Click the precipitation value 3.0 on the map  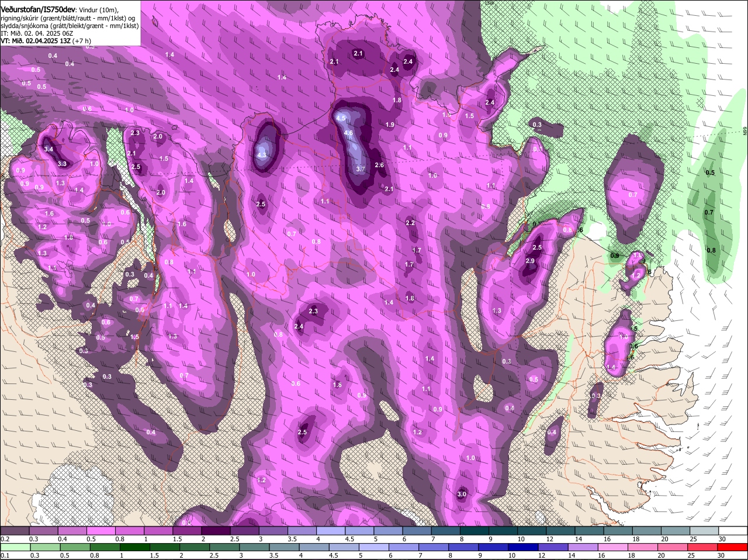pos(462,494)
